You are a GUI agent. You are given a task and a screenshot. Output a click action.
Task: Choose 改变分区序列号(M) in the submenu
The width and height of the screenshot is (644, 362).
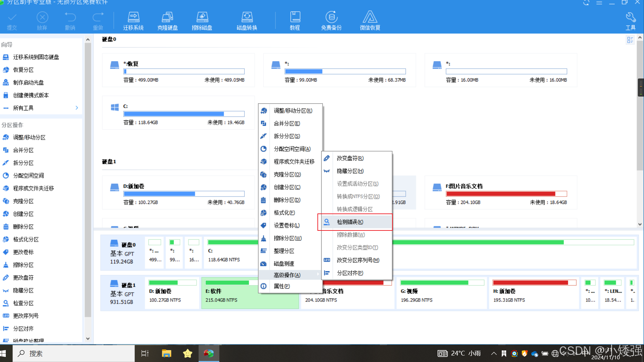coord(357,260)
